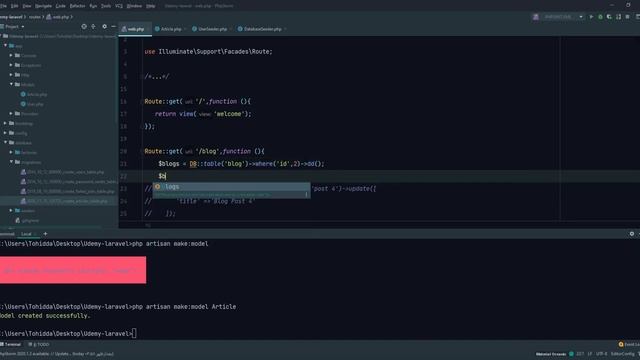
Task: Open the Tools menu
Action: click(106, 6)
